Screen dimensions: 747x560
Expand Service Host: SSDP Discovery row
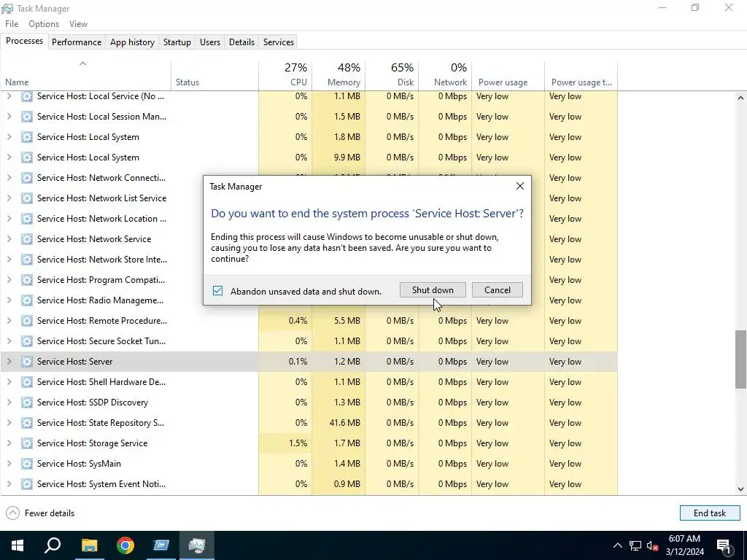click(x=9, y=402)
